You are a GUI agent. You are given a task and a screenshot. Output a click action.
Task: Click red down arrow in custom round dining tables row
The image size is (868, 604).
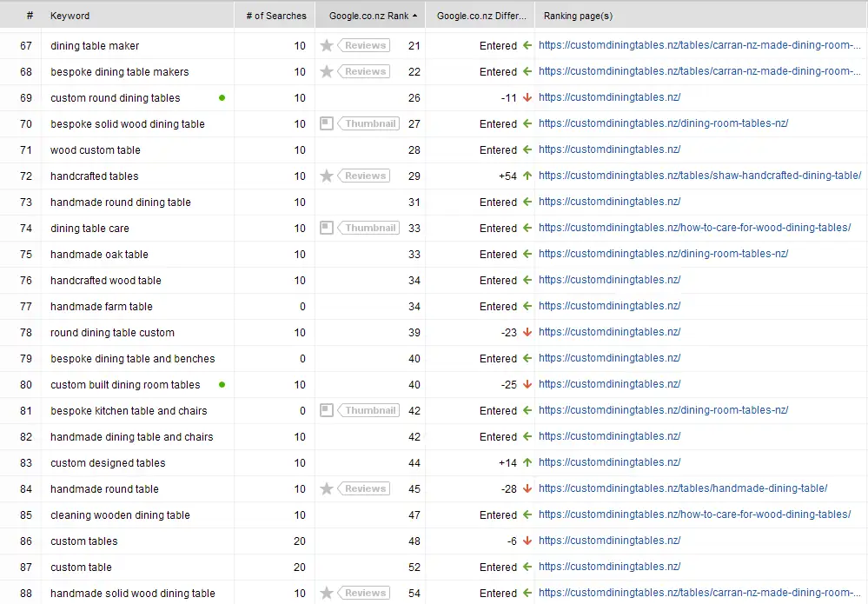(x=527, y=97)
